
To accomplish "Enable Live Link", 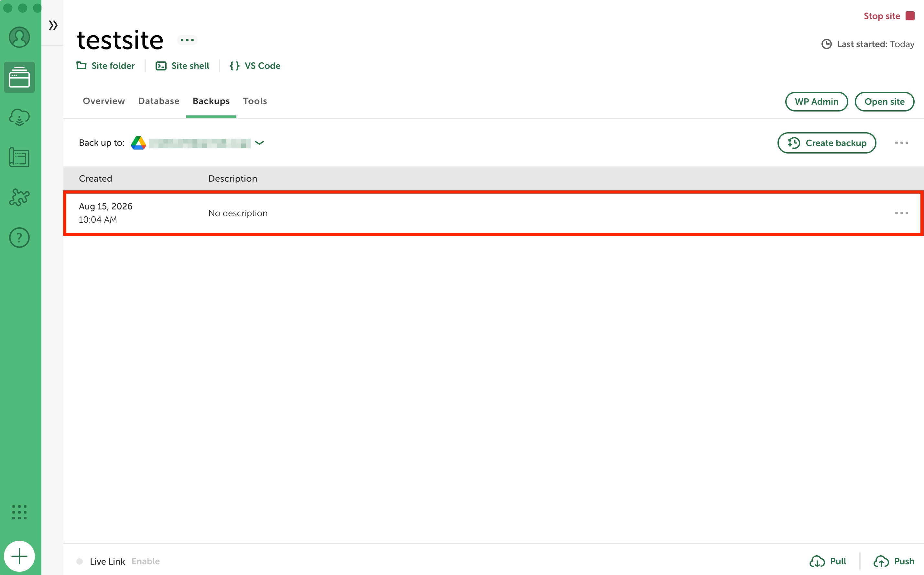I will click(x=146, y=561).
